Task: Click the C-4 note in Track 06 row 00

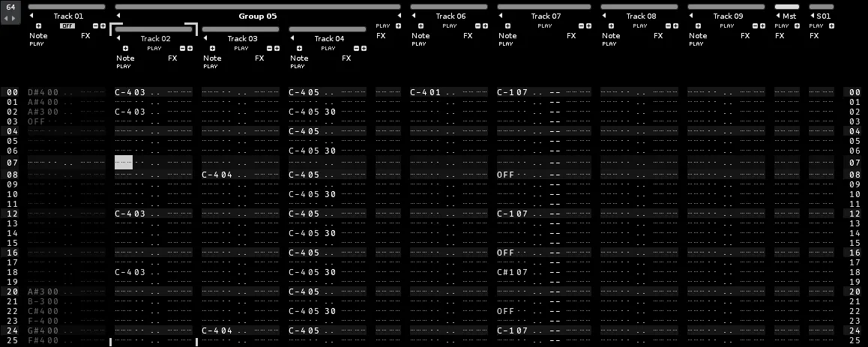Action: click(x=421, y=92)
